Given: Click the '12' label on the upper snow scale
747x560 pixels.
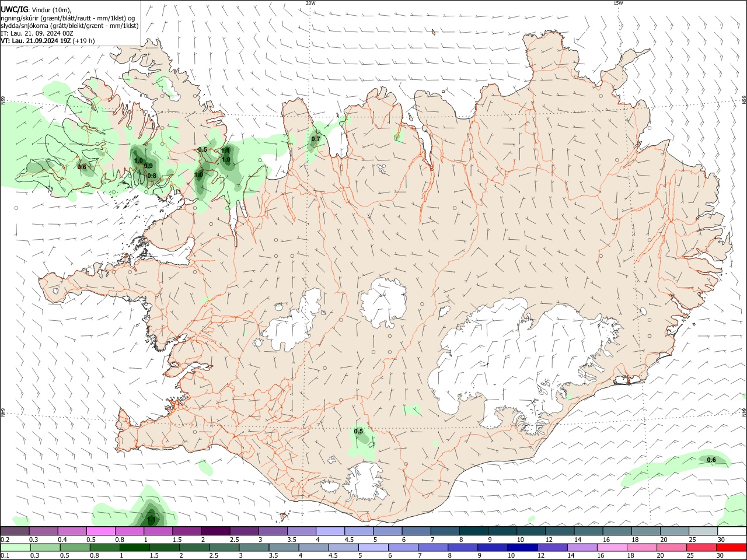Looking at the screenshot, I should pos(550,540).
